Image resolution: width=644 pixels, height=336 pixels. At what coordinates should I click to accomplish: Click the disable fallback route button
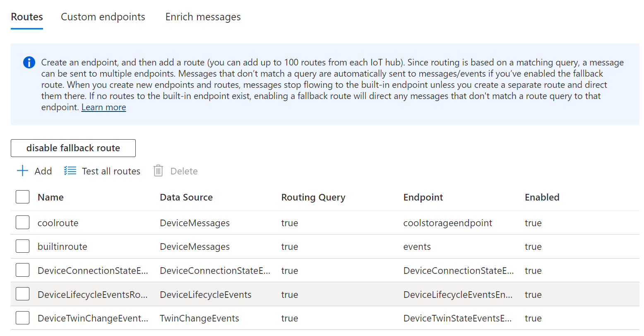click(x=73, y=148)
